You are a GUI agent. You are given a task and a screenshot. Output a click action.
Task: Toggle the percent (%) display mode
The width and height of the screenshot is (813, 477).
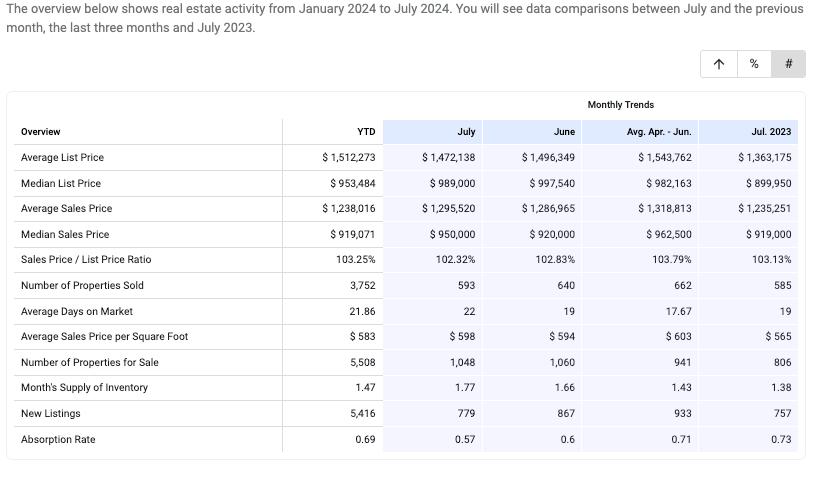tap(753, 64)
